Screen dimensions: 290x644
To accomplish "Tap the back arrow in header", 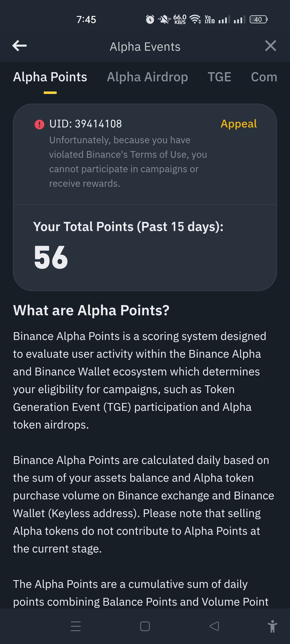I will (20, 46).
